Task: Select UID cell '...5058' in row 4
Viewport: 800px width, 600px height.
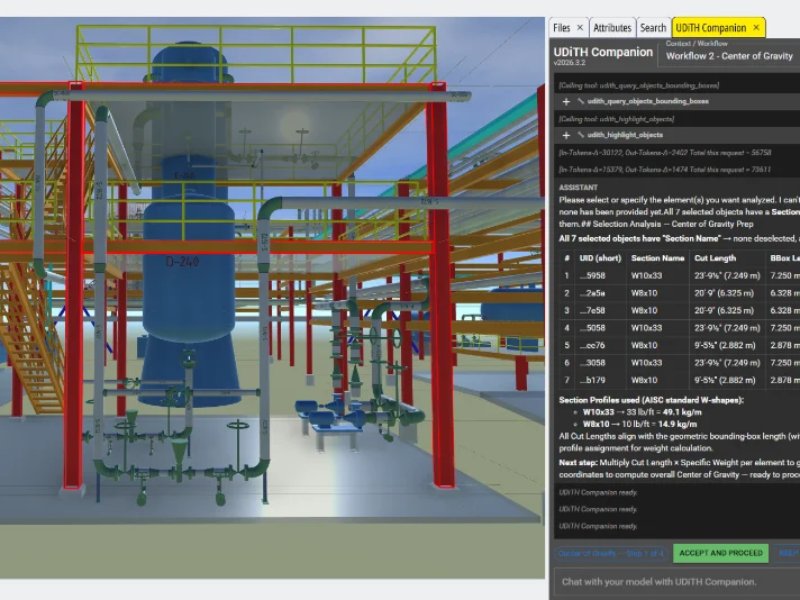Action: [593, 328]
